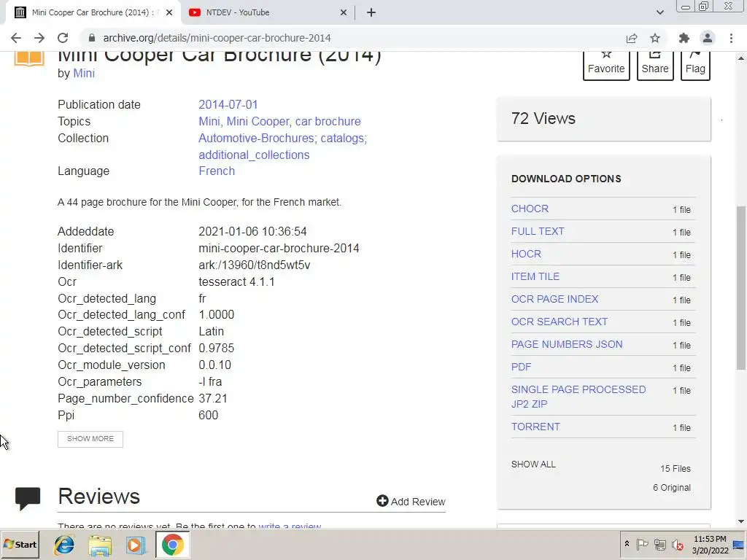
Task: Launch Internet Explorer from taskbar
Action: (64, 545)
